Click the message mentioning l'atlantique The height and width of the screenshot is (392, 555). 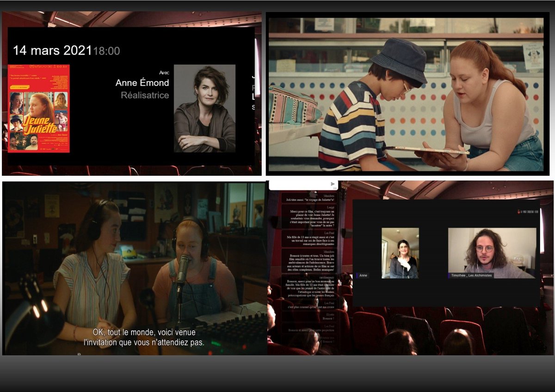point(310,287)
